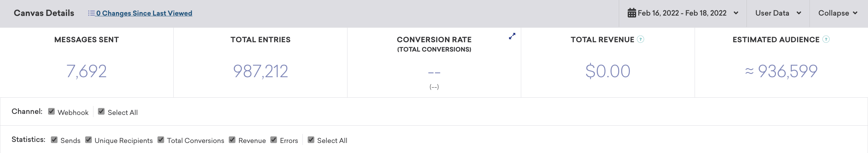
Task: Click the Total Revenue help question icon
Action: click(x=641, y=39)
